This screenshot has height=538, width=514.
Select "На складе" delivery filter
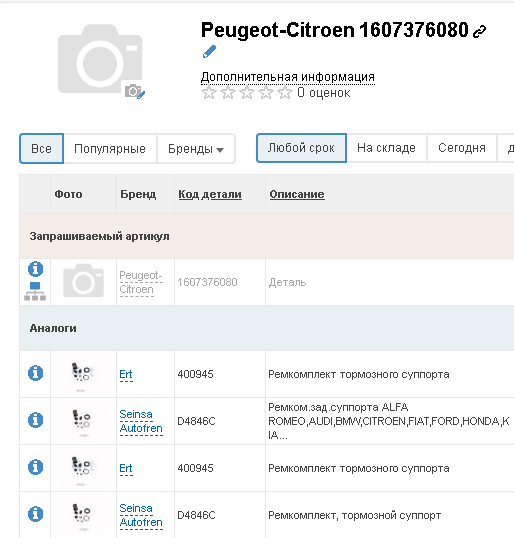pos(386,148)
